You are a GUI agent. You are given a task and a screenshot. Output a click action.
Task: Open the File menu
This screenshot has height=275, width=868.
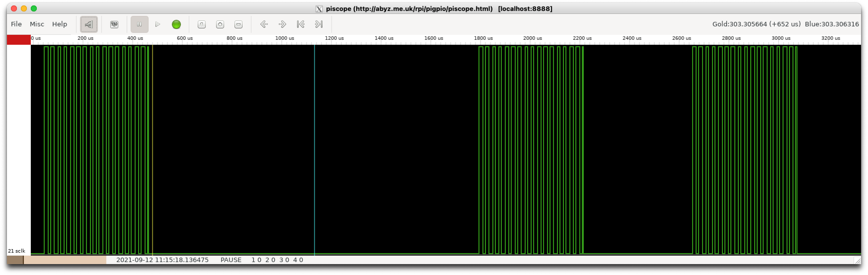click(16, 24)
